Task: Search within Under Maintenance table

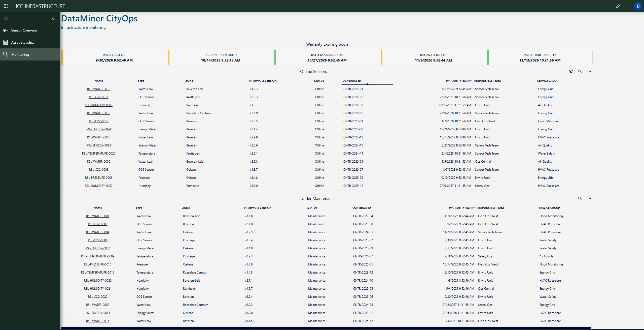Action: (580, 198)
